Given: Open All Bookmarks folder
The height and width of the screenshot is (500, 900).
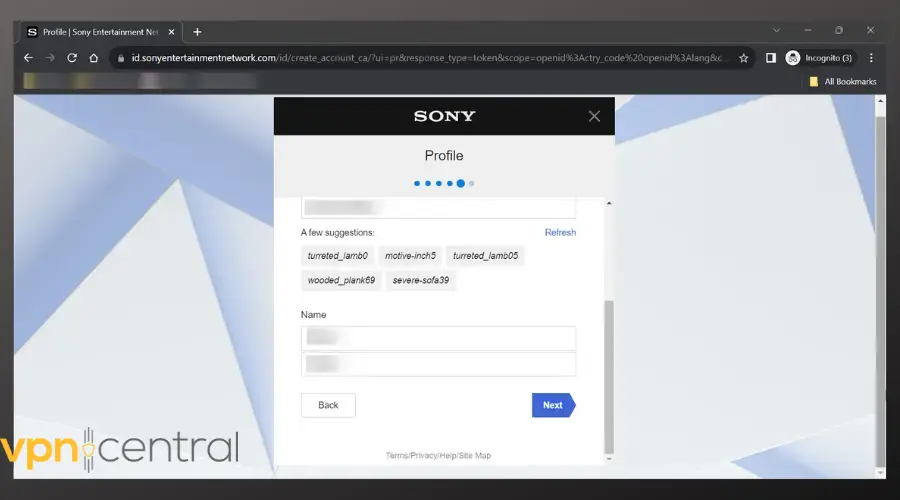Looking at the screenshot, I should coord(843,82).
